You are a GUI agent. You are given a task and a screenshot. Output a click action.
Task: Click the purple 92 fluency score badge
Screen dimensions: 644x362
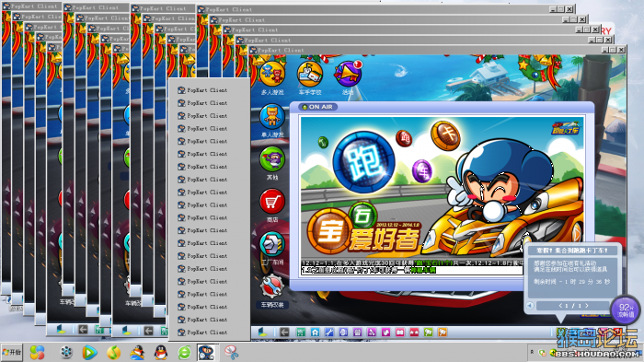tap(626, 310)
